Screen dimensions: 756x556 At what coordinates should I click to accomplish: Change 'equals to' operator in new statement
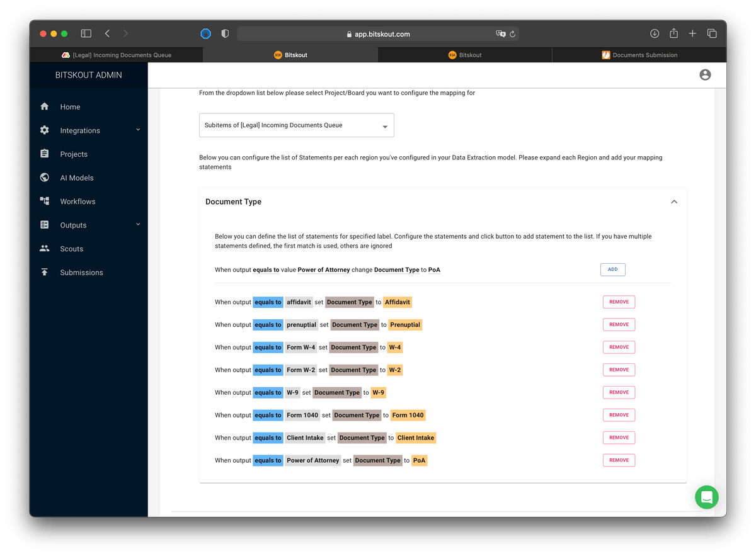tap(266, 269)
